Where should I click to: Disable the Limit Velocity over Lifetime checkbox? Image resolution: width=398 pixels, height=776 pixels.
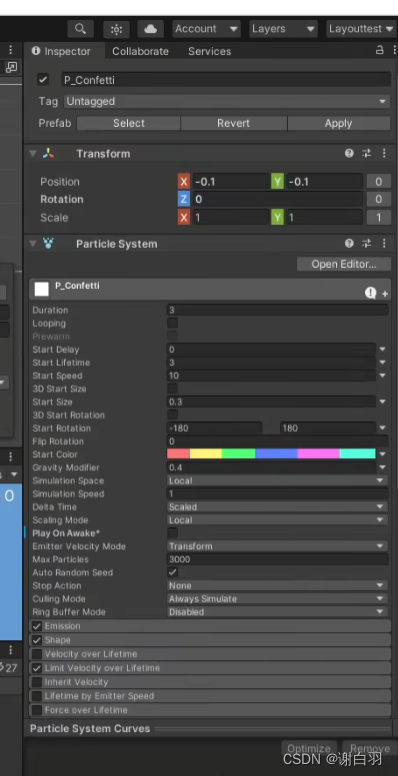tap(37, 668)
